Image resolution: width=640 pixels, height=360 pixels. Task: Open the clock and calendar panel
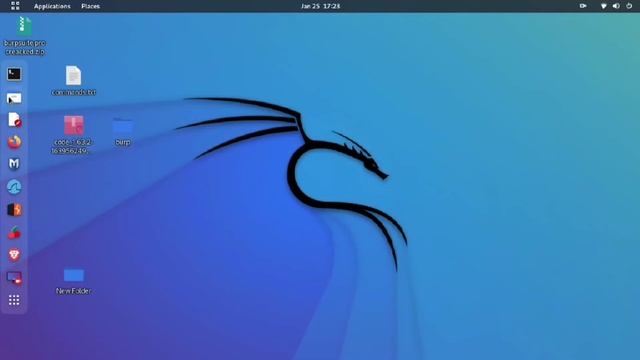pyautogui.click(x=320, y=6)
